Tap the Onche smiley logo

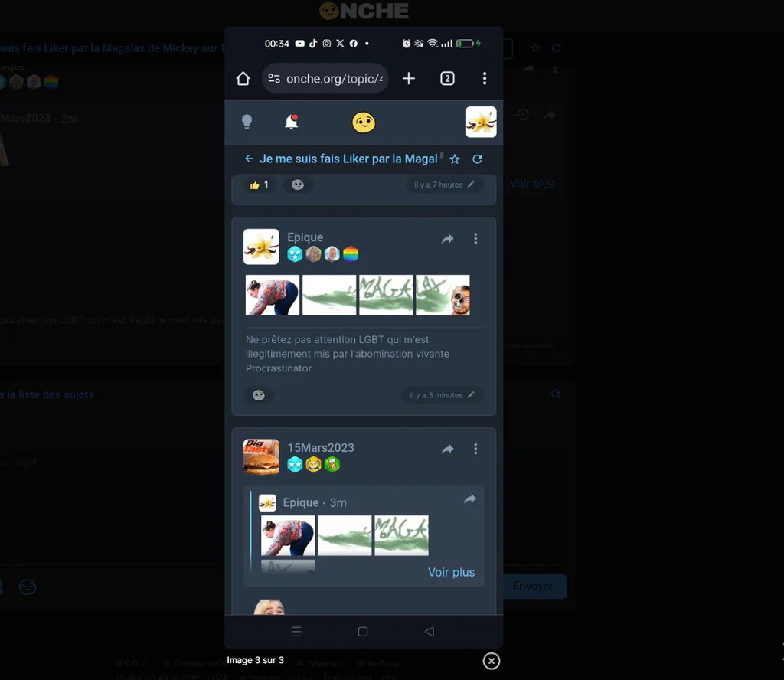point(364,123)
